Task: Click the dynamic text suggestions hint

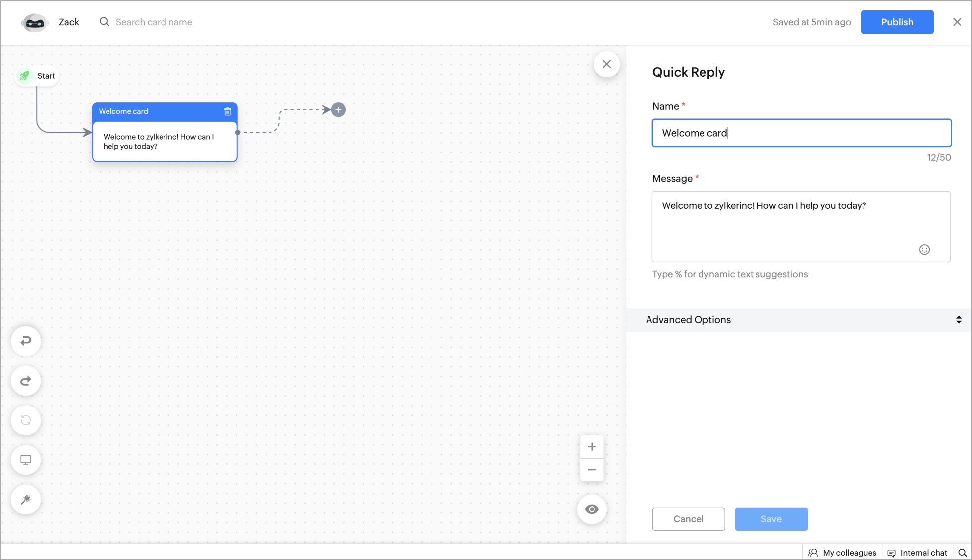Action: point(730,274)
